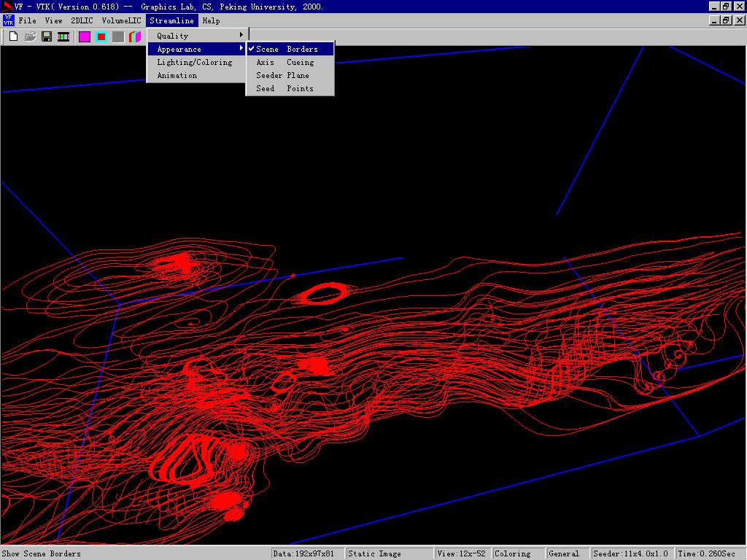The image size is (747, 560).
Task: Close the open Streamline menu
Action: 172,20
